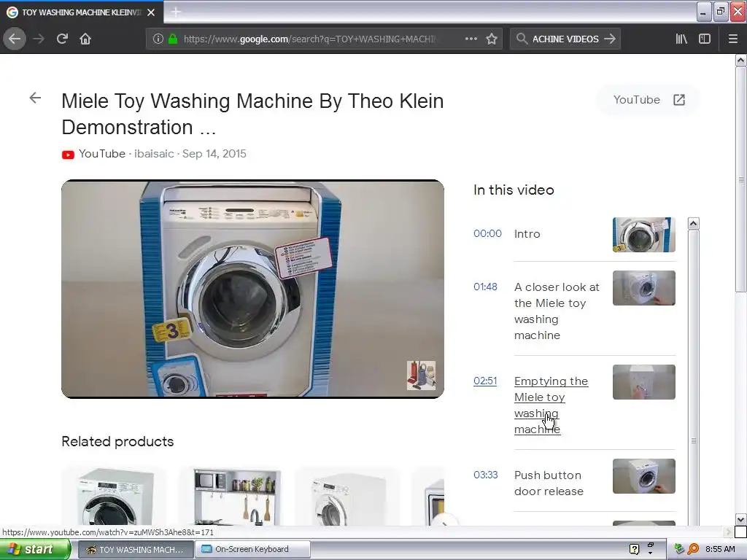Viewport: 747px width, 560px height.
Task: Switch to TOY WASHING MACH taskbar window
Action: 135,550
